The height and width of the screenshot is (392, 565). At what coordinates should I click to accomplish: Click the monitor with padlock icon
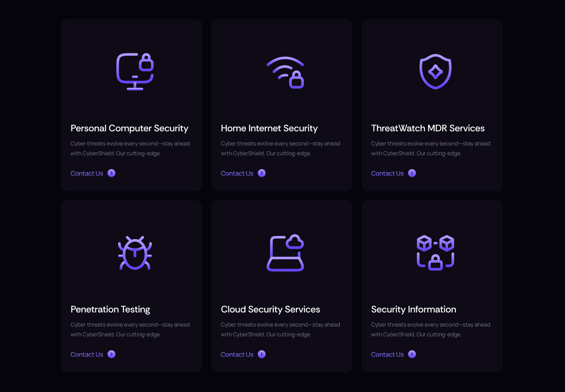(x=135, y=72)
